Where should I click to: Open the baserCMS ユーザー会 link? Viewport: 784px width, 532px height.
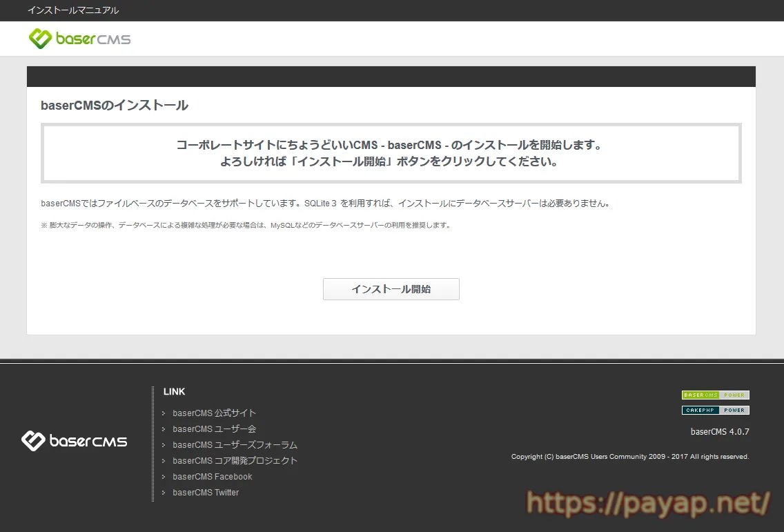tap(214, 428)
